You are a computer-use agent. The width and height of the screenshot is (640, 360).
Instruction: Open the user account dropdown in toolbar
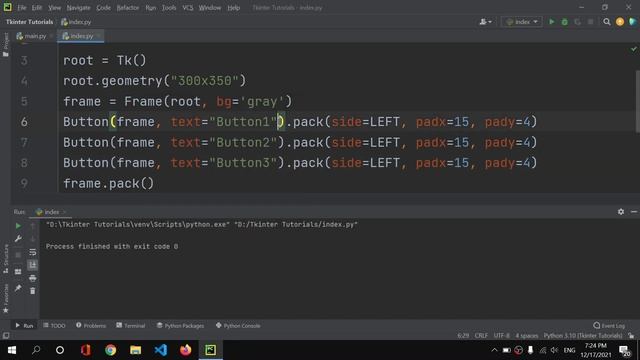485,22
